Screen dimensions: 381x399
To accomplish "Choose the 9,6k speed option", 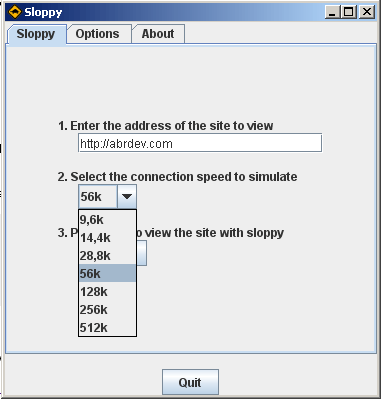I will (x=107, y=220).
